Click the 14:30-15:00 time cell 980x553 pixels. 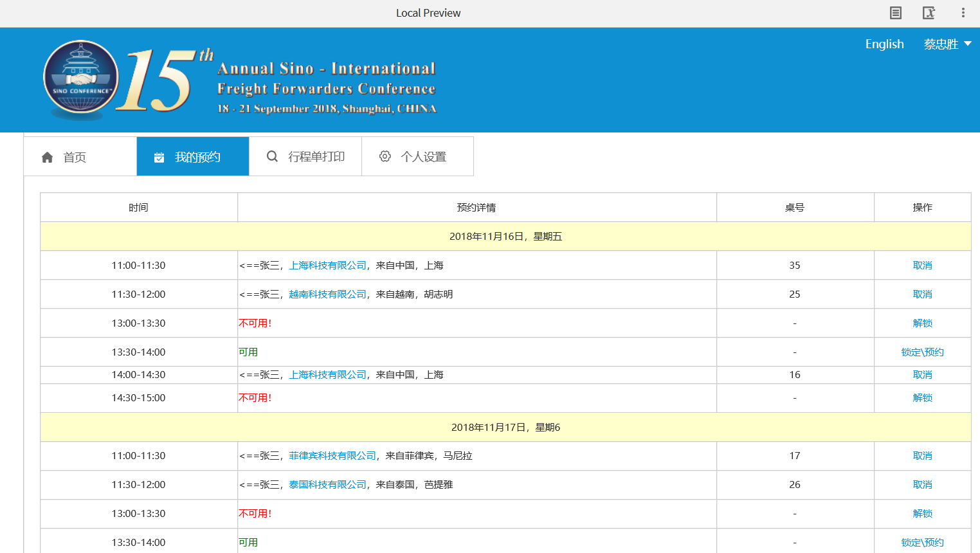click(139, 398)
